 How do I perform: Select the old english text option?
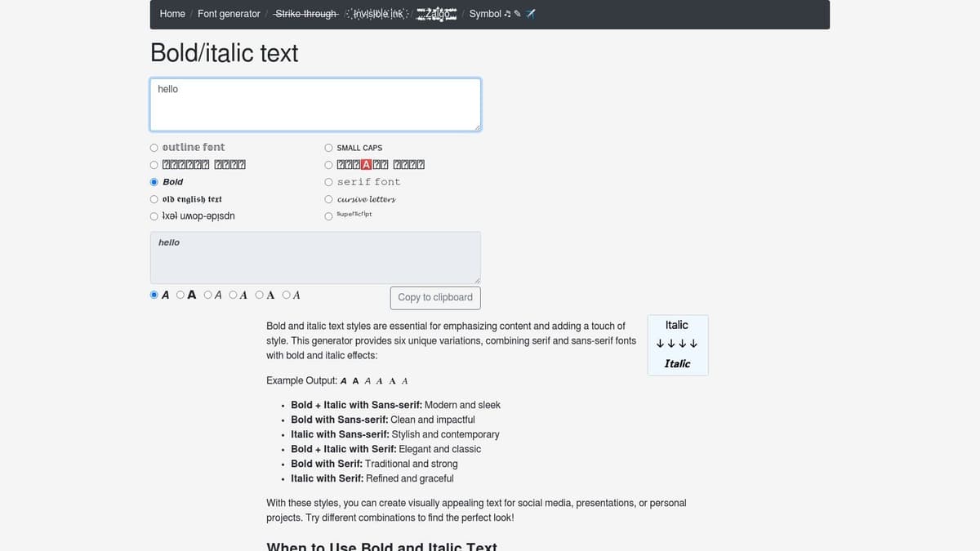pyautogui.click(x=154, y=199)
